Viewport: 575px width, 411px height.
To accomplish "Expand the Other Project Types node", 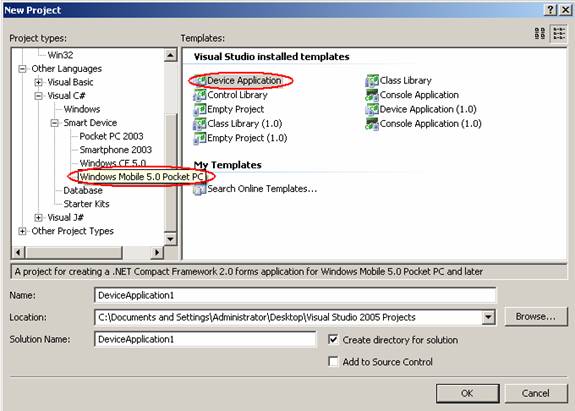I will (x=22, y=231).
